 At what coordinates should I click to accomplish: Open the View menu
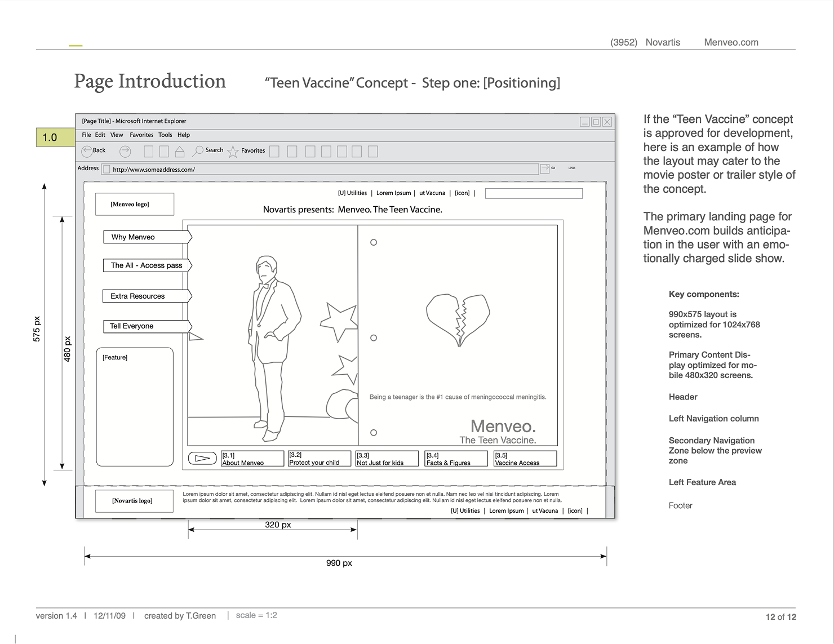[x=117, y=135]
